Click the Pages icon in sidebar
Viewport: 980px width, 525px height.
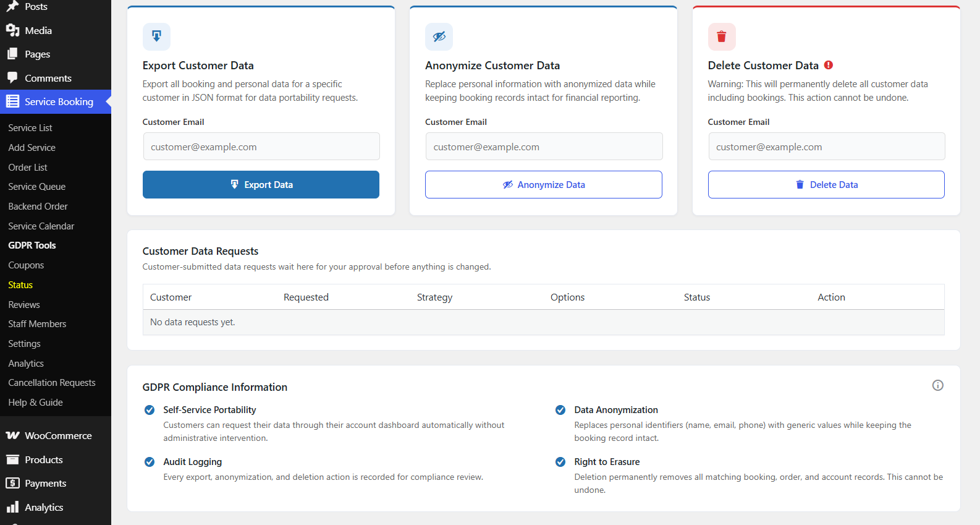pyautogui.click(x=12, y=54)
